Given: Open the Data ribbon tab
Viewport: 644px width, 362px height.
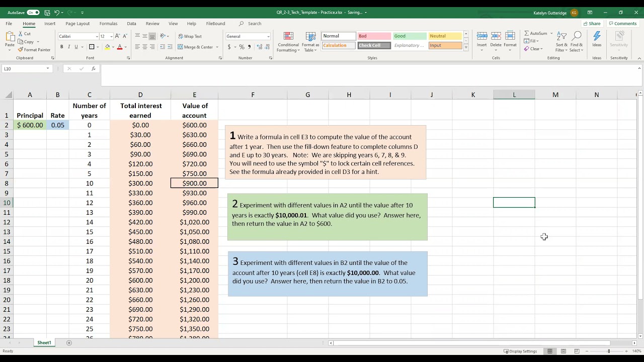Looking at the screenshot, I should pyautogui.click(x=131, y=24).
